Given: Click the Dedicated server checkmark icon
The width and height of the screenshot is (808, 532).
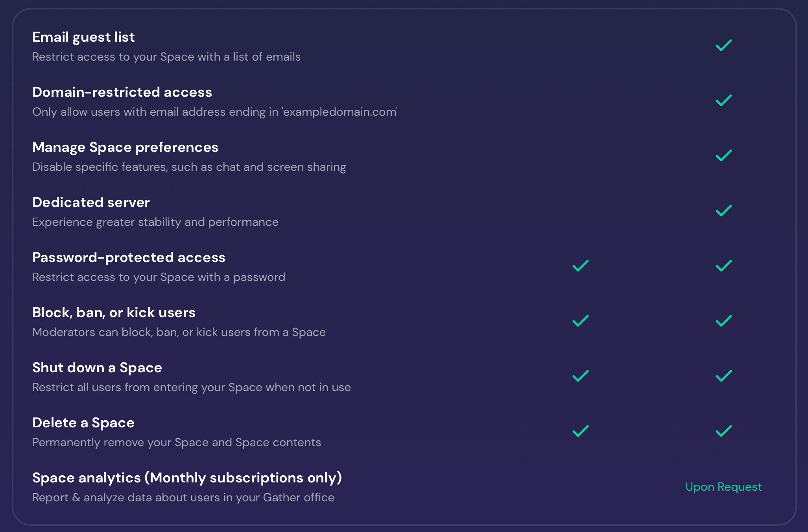Looking at the screenshot, I should 723,211.
